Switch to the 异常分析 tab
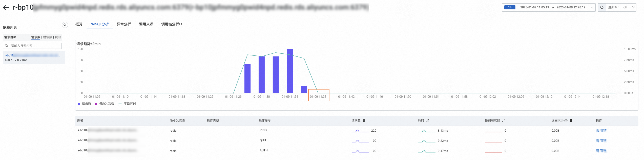This screenshot has width=644, height=160. (124, 24)
